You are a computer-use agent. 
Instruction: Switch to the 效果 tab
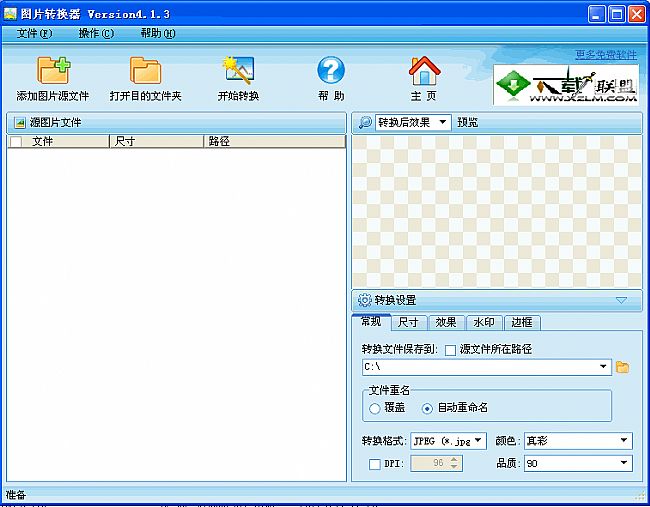446,322
